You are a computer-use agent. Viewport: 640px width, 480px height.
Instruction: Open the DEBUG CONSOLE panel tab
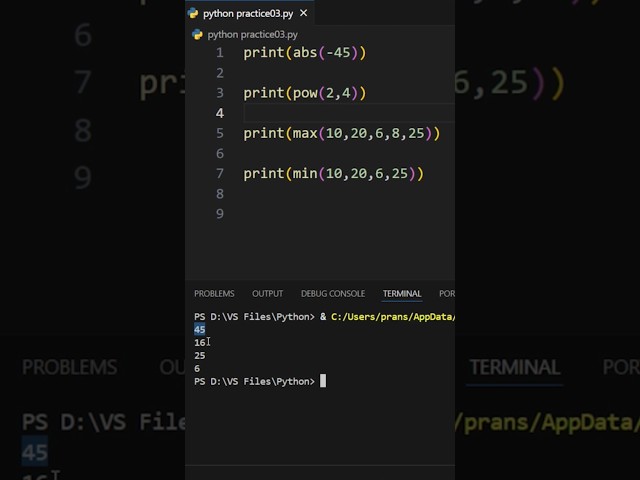pos(333,294)
